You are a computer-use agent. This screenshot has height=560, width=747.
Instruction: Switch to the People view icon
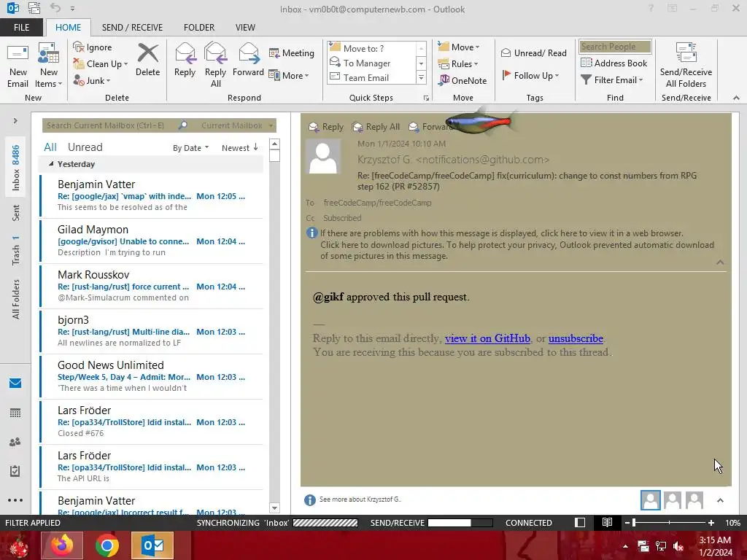pyautogui.click(x=15, y=442)
